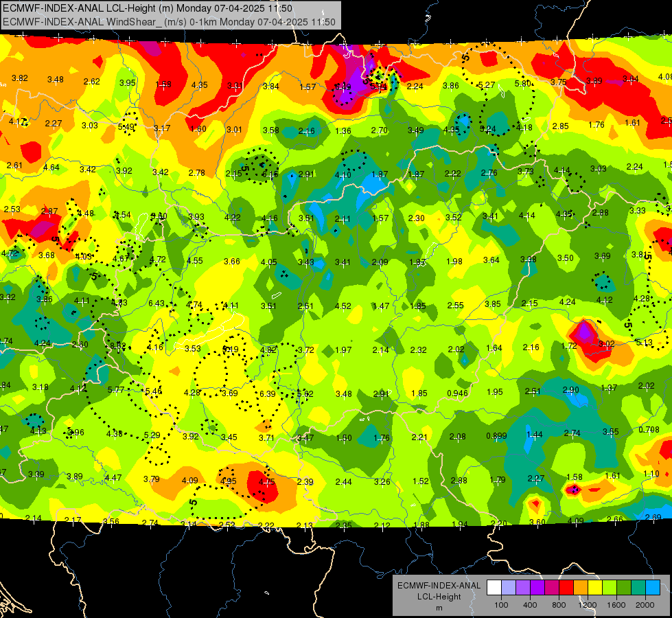Image resolution: width=672 pixels, height=618 pixels.
Task: Click the wind shear value 3.79
Action: tap(151, 479)
